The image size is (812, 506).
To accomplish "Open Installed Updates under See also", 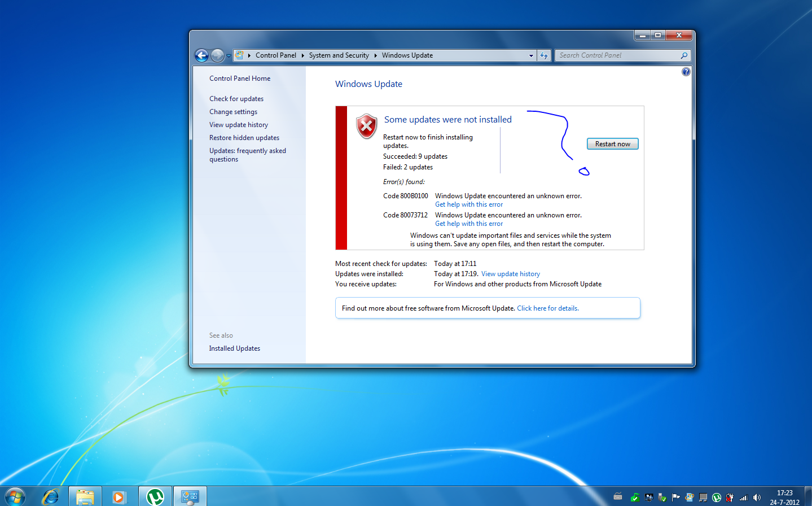I will (x=234, y=348).
